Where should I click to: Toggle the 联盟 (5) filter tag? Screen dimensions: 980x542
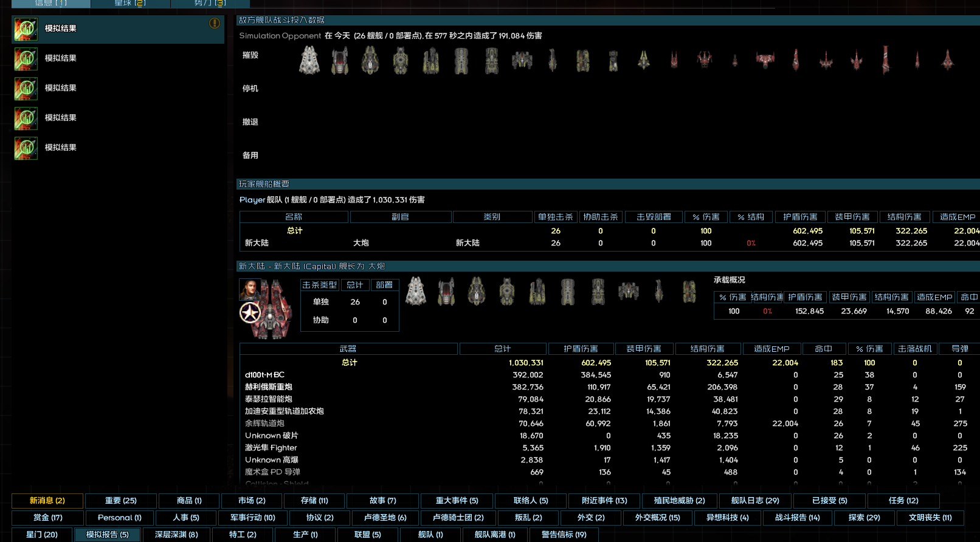[x=368, y=535]
